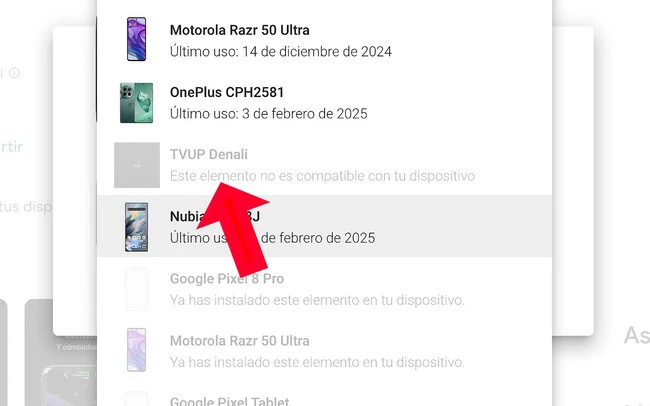Click the text 'Último uso: 3 de febrero de 2025'
650x406 pixels.
click(269, 114)
